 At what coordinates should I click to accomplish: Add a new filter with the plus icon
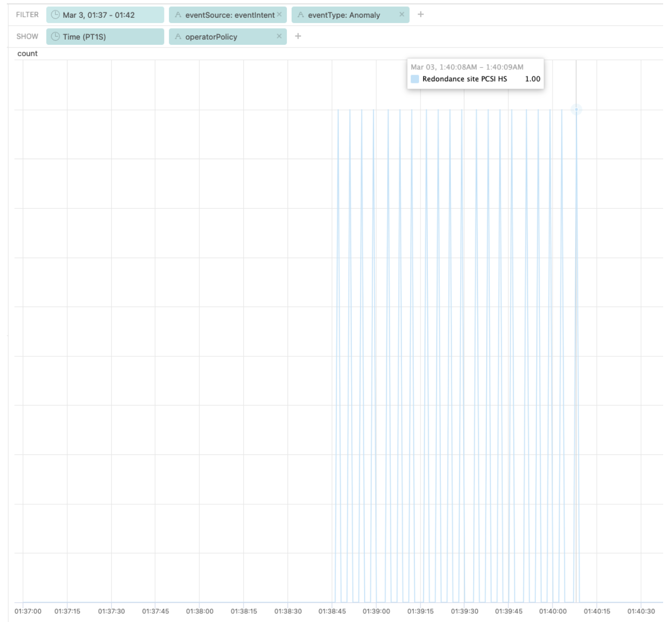coord(421,15)
